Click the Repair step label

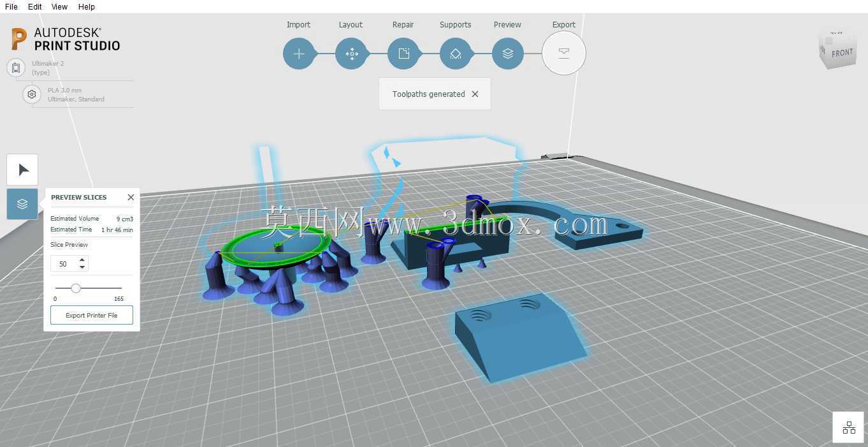[x=403, y=25]
